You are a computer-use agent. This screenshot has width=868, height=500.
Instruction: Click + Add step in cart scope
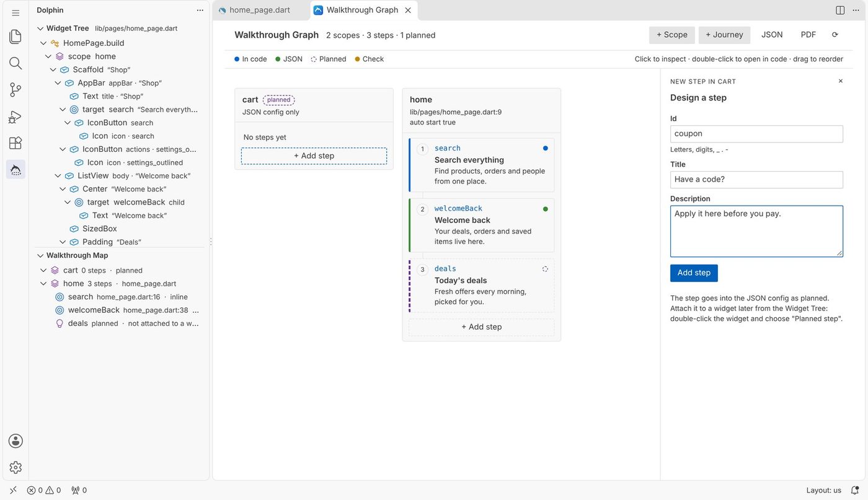pyautogui.click(x=314, y=156)
